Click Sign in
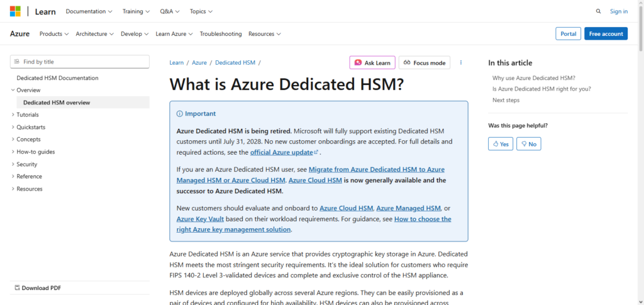This screenshot has height=305, width=644. 619,11
